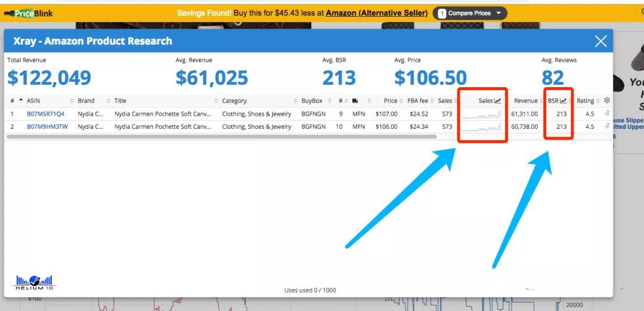644x311 pixels.
Task: Pin the second product row
Action: click(607, 127)
